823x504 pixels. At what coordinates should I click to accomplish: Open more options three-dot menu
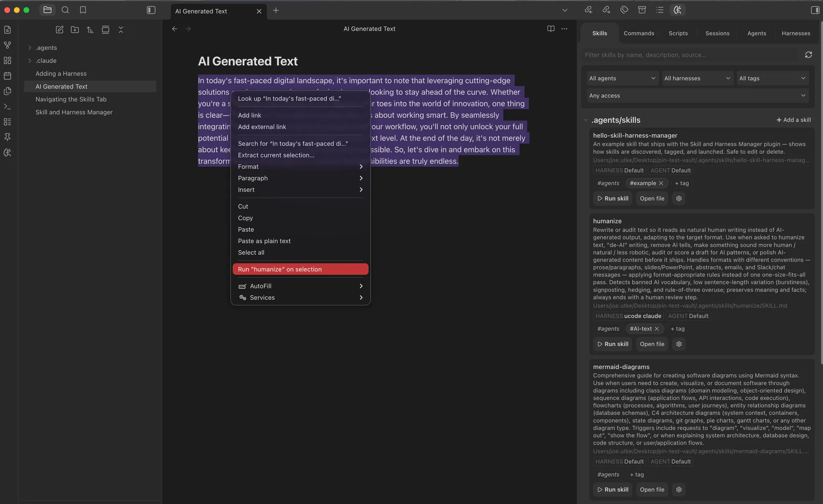pyautogui.click(x=564, y=29)
